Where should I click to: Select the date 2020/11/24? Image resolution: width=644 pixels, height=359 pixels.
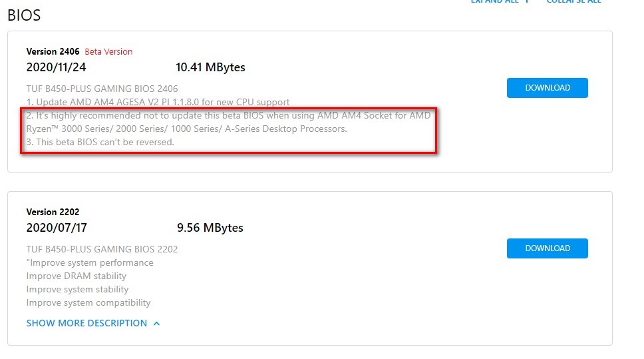coord(57,67)
